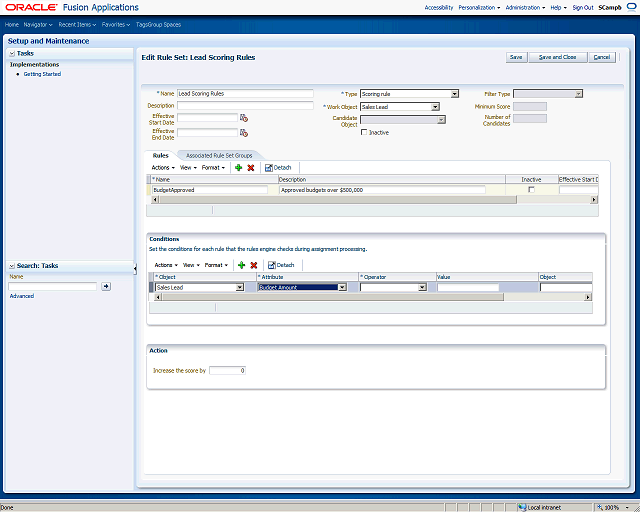Go to the Home link
Viewport: 640px width, 512px height.
click(11, 24)
